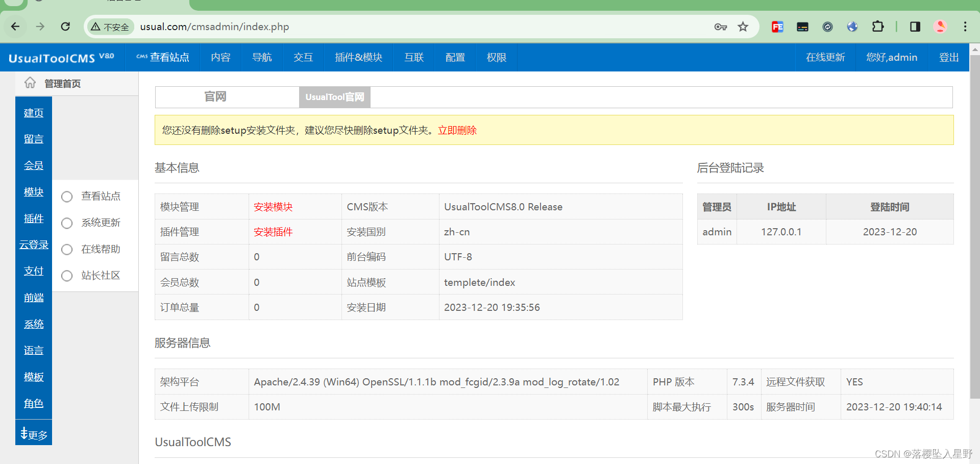980x464 pixels.
Task: Click the 您好,admin account link
Action: (x=892, y=57)
